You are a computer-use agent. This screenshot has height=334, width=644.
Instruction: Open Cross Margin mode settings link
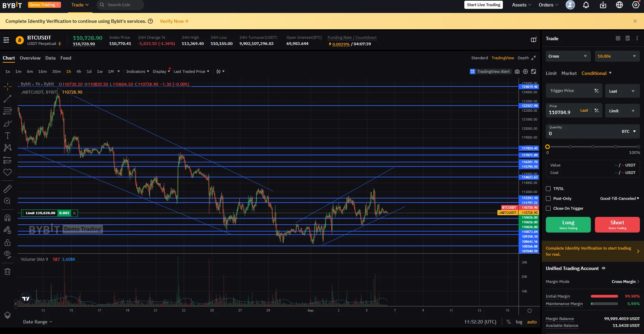(625, 282)
